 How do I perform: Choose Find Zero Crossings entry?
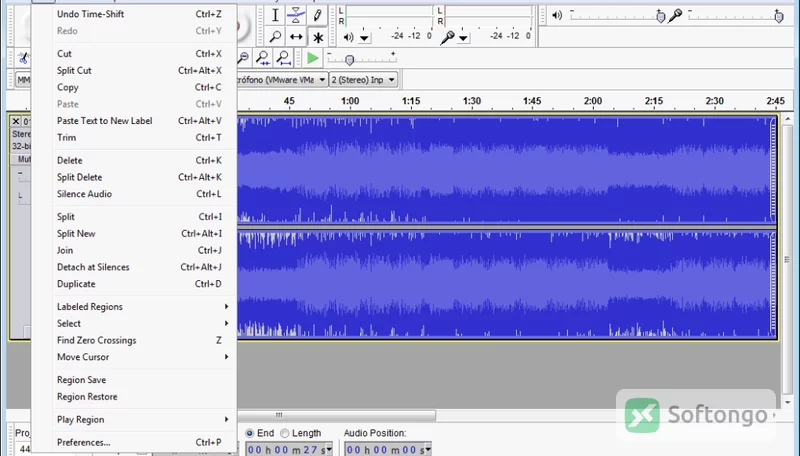(x=145, y=340)
